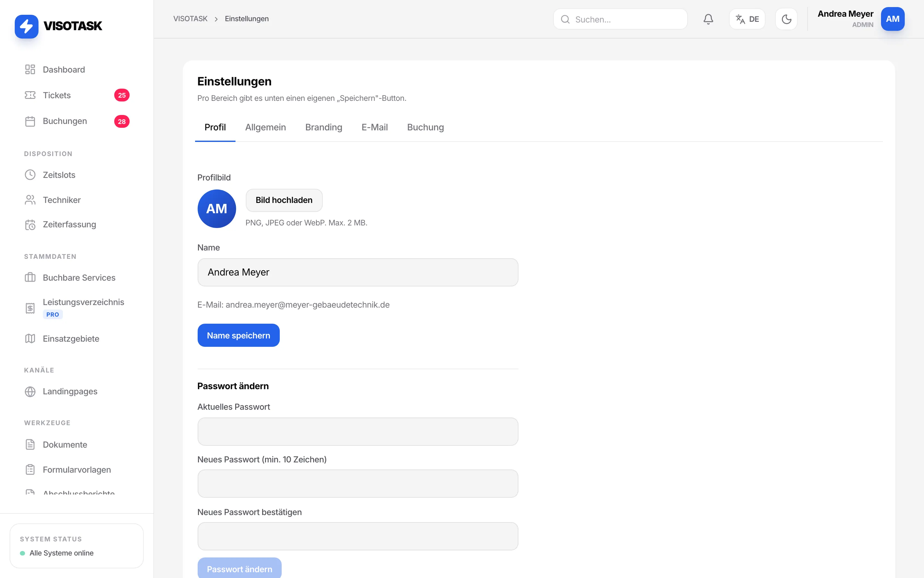Click the search magnifier icon
Image resolution: width=924 pixels, height=578 pixels.
coord(565,19)
